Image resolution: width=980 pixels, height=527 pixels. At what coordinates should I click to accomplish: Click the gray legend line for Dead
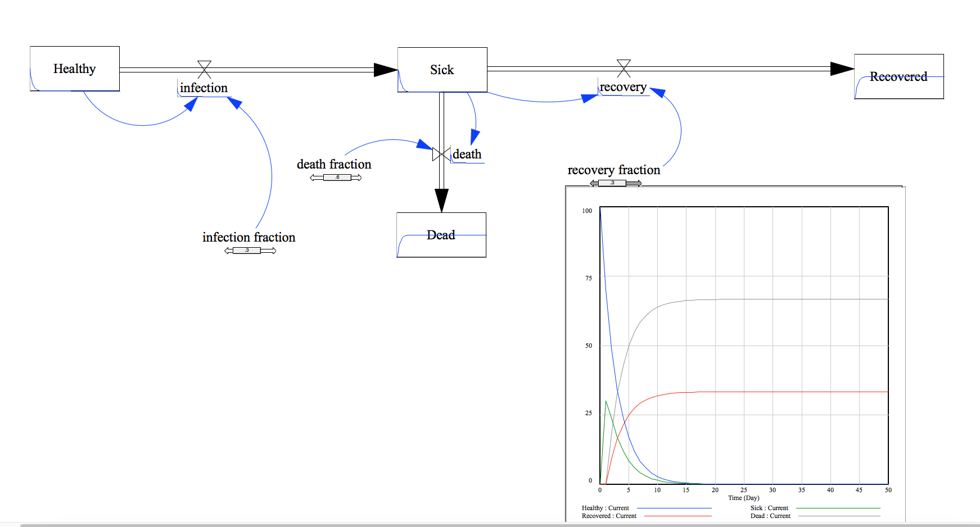coord(839,516)
